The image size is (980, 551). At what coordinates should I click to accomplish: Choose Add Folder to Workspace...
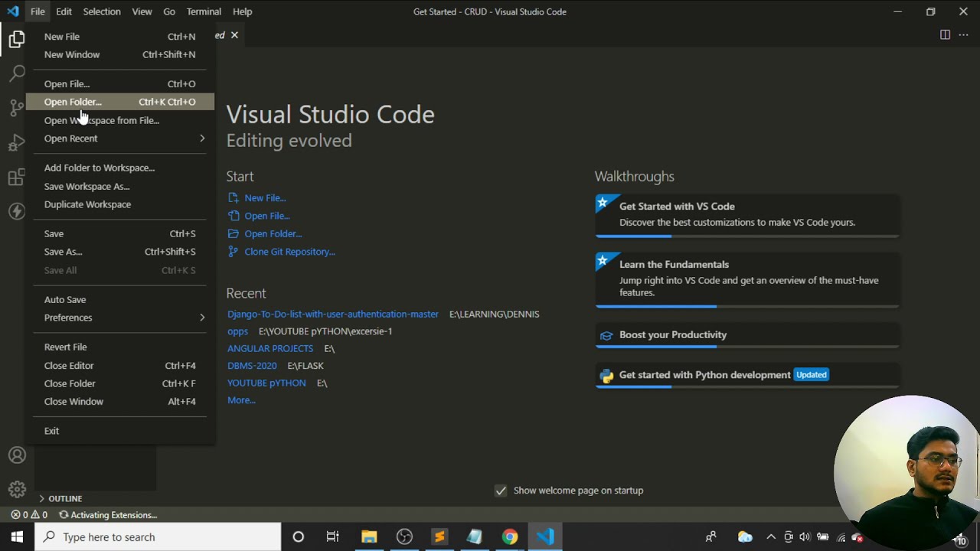point(120,168)
